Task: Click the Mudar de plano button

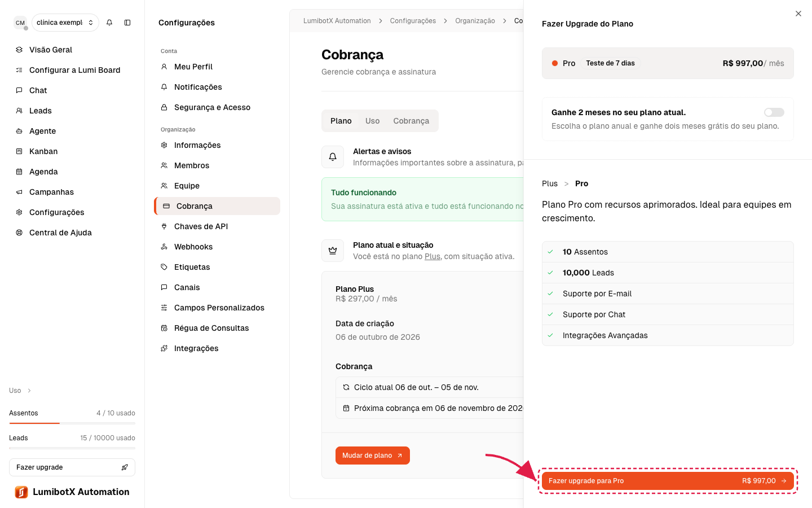Action: point(373,456)
